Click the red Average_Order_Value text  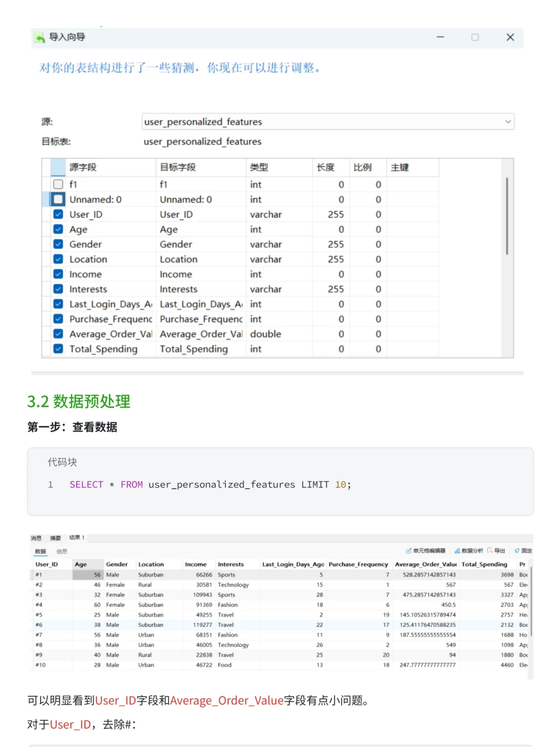tap(227, 701)
